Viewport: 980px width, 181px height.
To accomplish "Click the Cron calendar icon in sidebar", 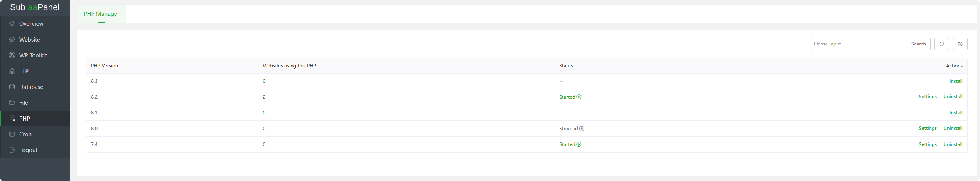I will coord(12,134).
